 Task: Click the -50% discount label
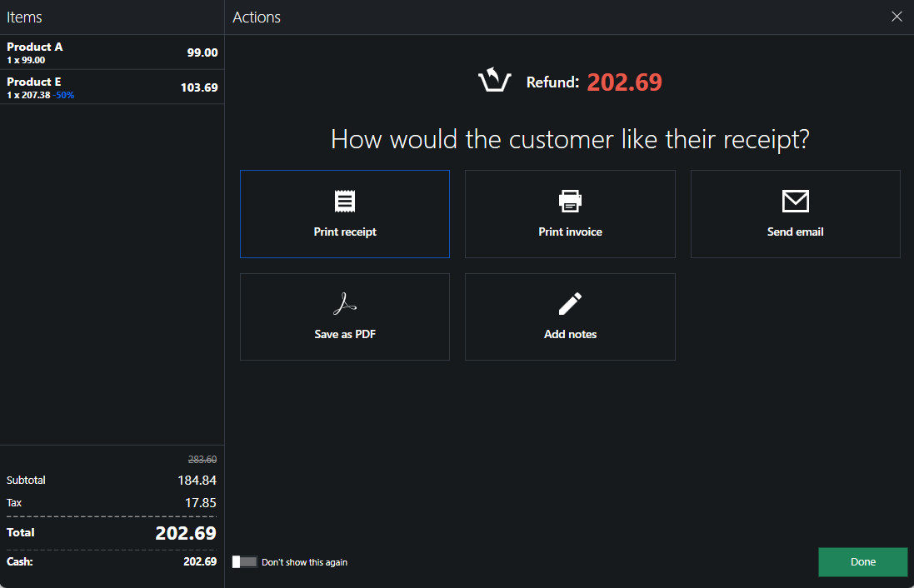pos(64,96)
